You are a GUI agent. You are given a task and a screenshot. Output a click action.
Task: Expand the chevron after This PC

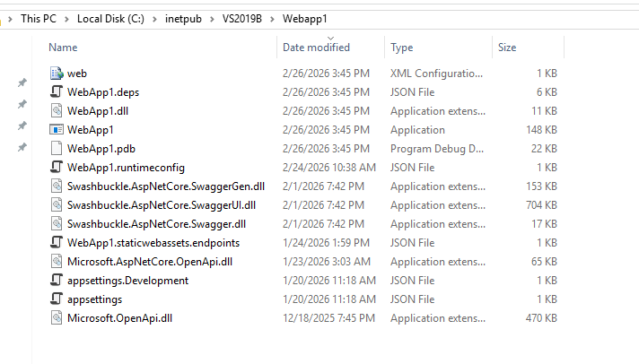coord(66,19)
